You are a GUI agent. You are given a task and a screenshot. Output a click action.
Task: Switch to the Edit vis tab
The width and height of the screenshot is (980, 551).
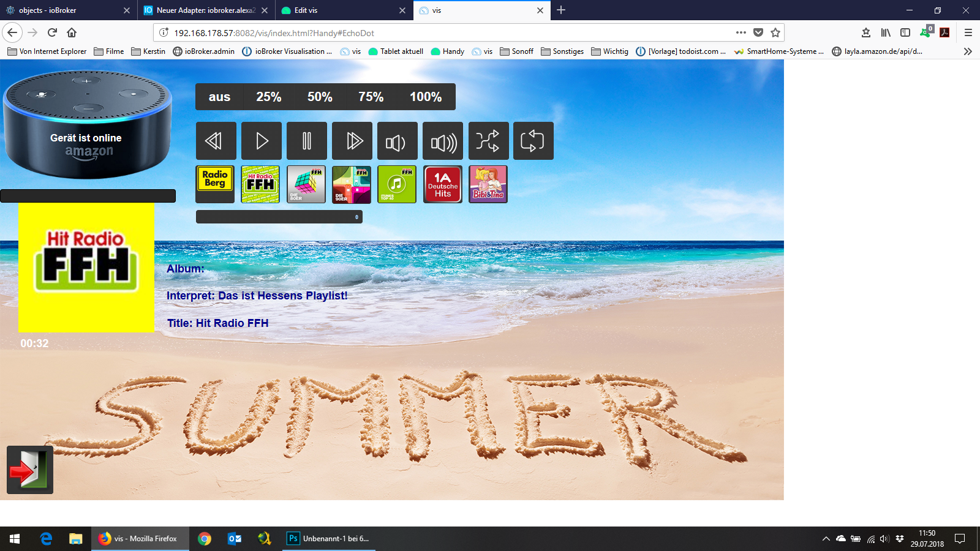coord(344,10)
